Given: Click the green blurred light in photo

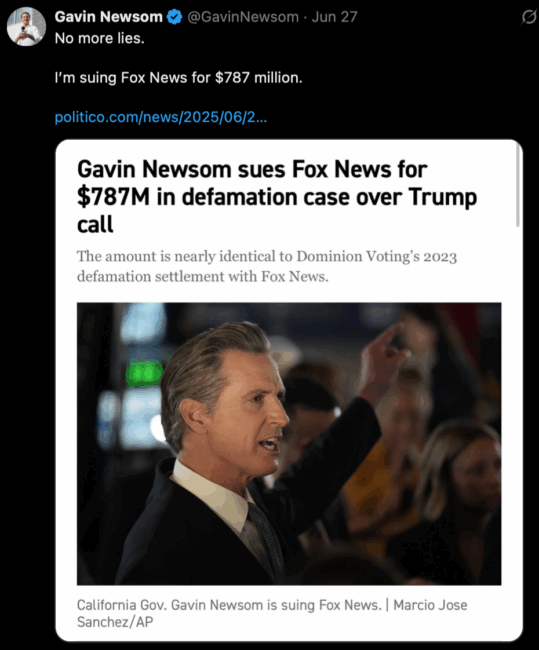Looking at the screenshot, I should point(143,374).
